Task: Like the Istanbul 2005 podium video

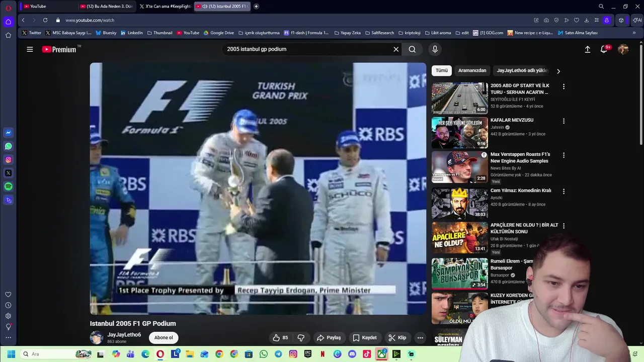Action: pos(280,338)
